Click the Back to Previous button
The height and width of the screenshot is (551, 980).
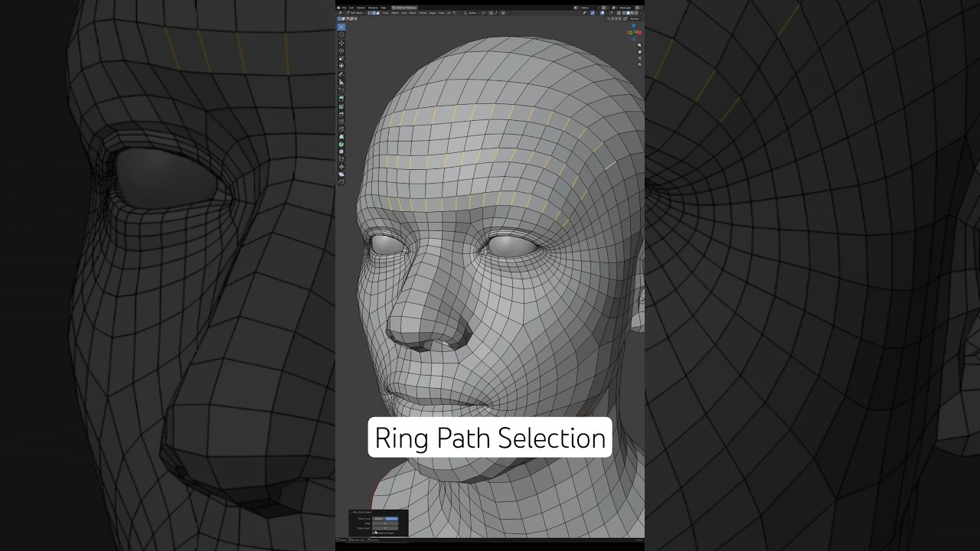404,8
